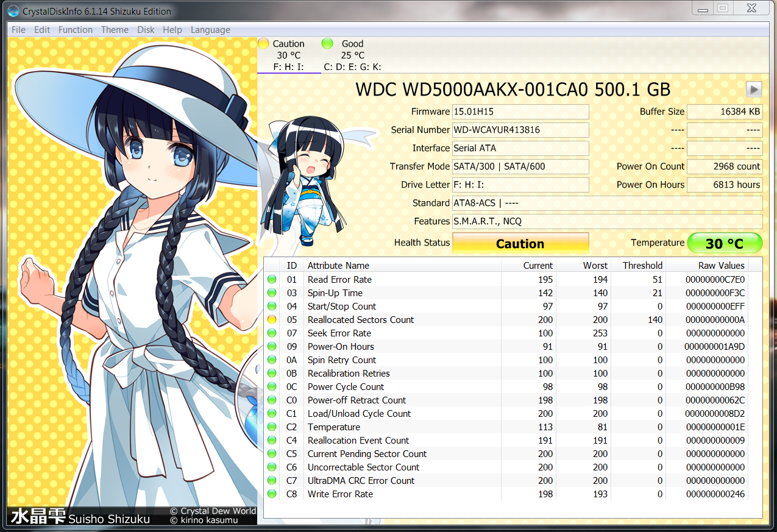The image size is (777, 532).
Task: Click the Features field S.M.A.R.T., NCQ
Action: tap(607, 221)
